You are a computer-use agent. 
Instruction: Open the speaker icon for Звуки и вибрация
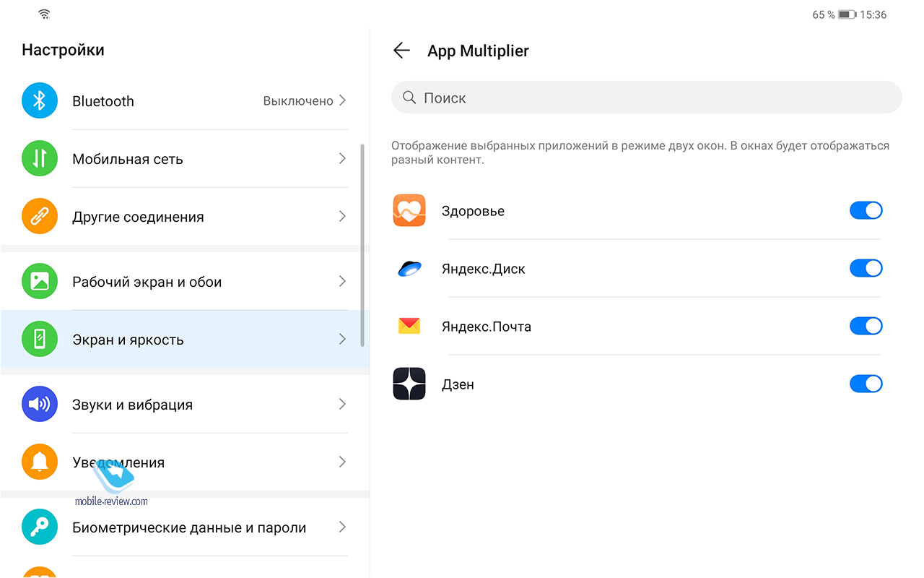point(40,404)
